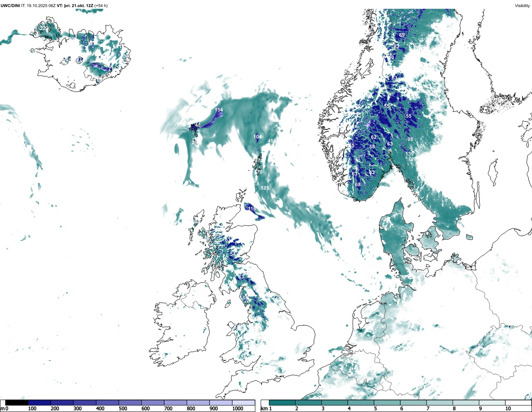Click the black 0–100 m legend swatch
The image size is (532, 412).
tap(17, 403)
